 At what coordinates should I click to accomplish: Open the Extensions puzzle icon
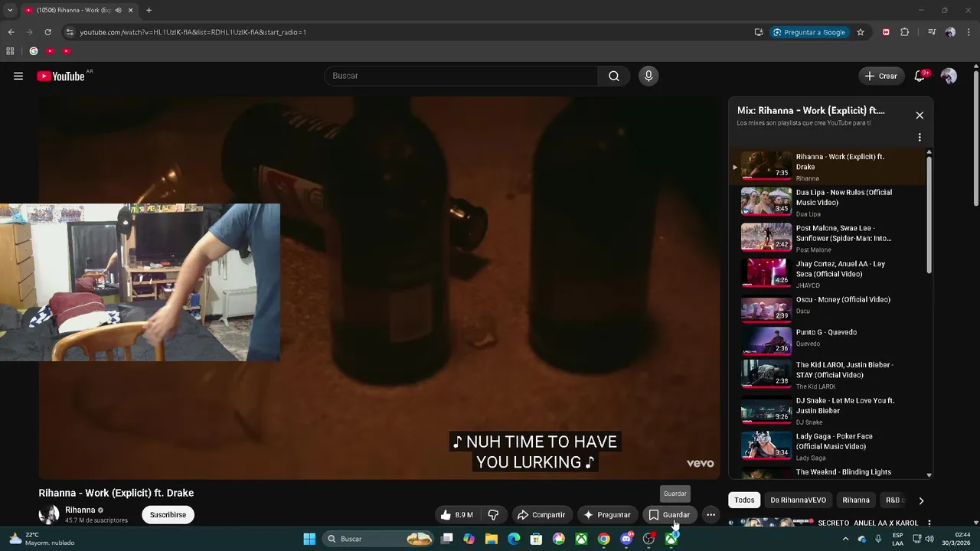(x=905, y=32)
